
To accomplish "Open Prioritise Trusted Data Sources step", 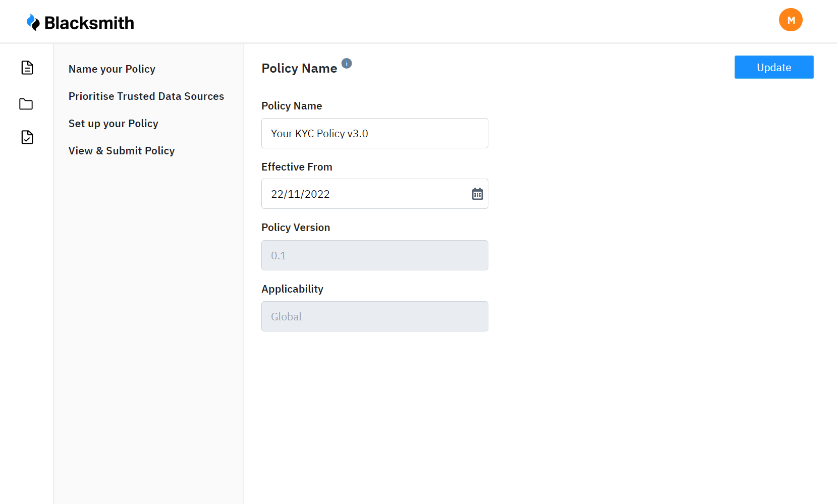I will pos(146,96).
